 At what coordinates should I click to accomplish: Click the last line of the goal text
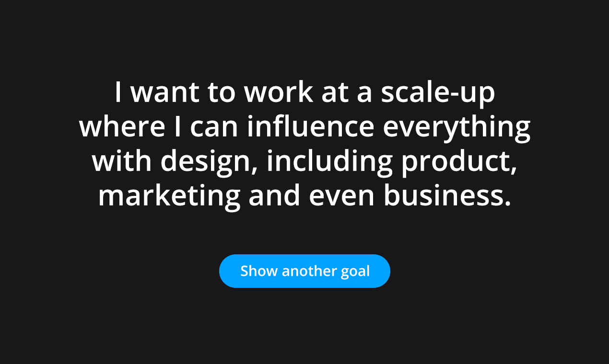click(304, 194)
